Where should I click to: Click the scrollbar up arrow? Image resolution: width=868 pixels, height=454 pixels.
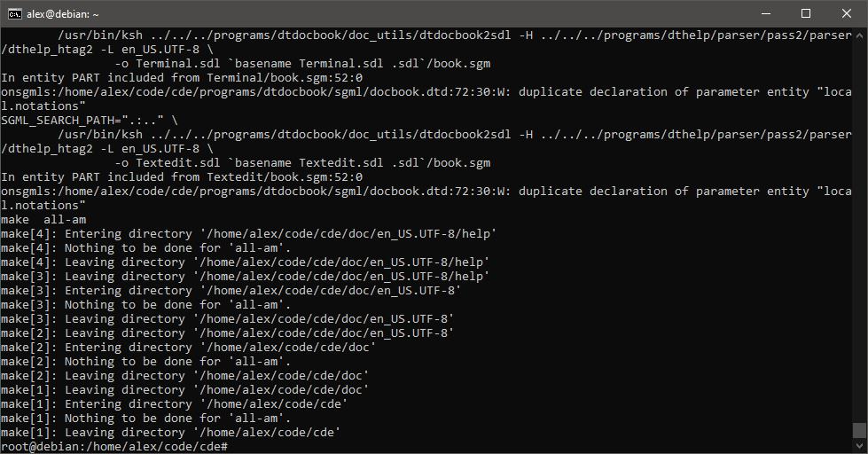(859, 35)
